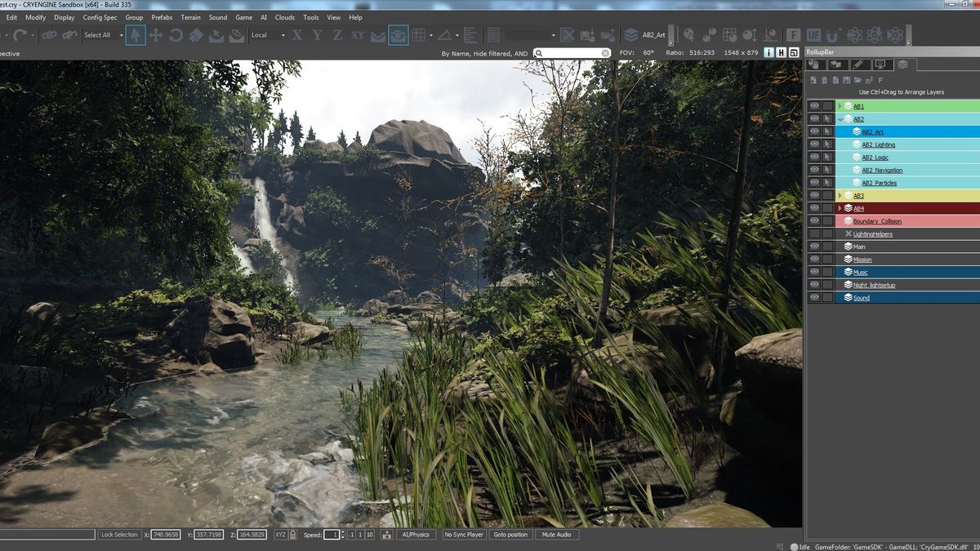Select the Move tool in the toolbar
The image size is (980, 551).
(x=155, y=35)
